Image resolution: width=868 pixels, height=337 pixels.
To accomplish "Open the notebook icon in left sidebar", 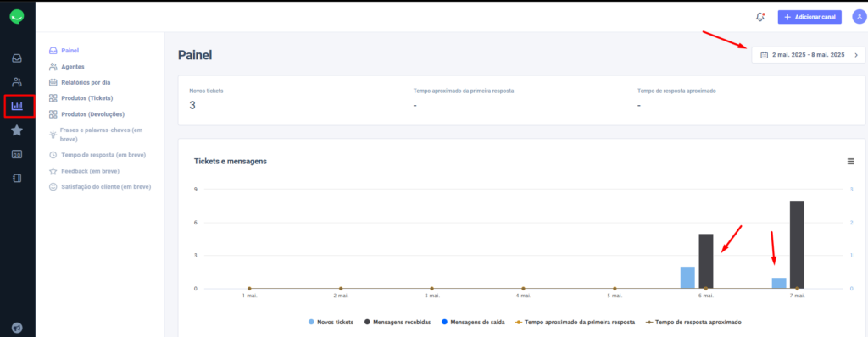I will [17, 178].
